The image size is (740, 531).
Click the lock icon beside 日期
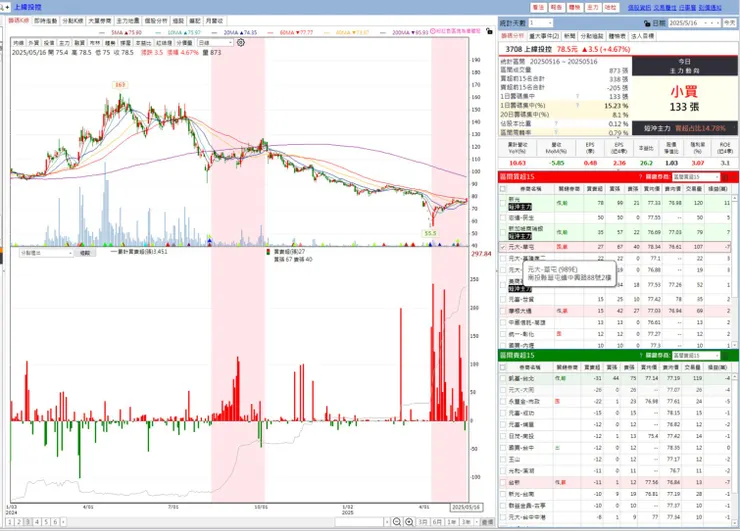647,23
